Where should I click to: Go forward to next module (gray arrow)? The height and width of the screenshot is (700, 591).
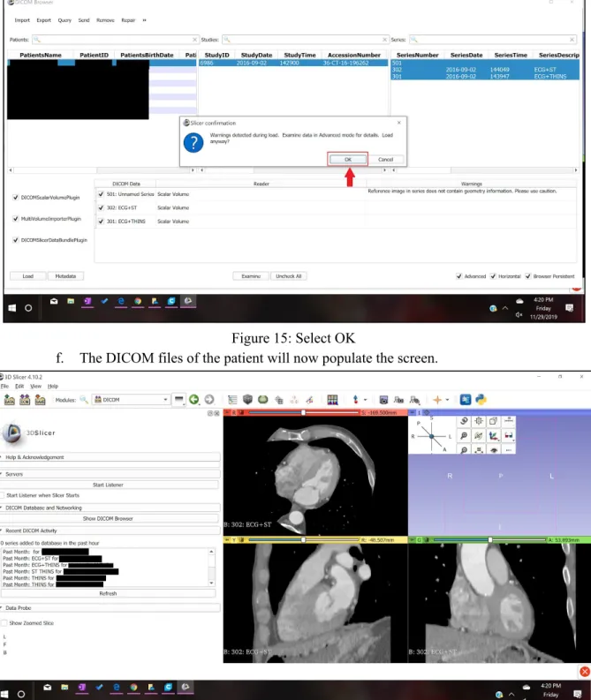tap(209, 400)
